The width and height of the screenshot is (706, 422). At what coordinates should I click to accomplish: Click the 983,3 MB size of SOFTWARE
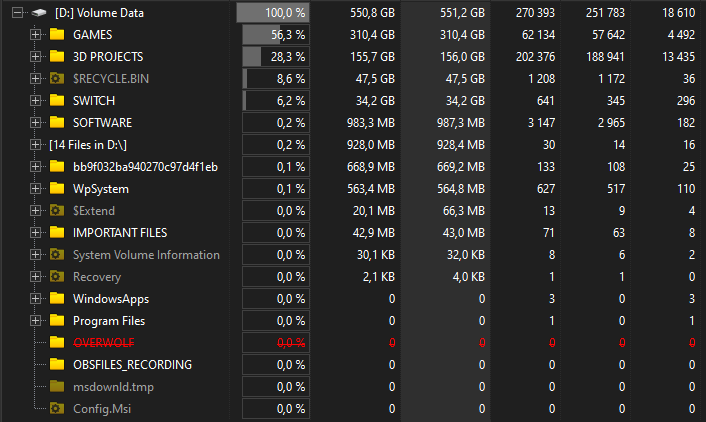pos(371,123)
